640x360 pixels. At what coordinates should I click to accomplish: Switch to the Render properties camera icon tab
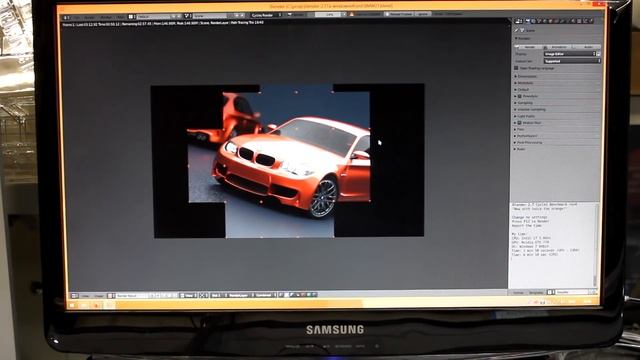point(527,21)
